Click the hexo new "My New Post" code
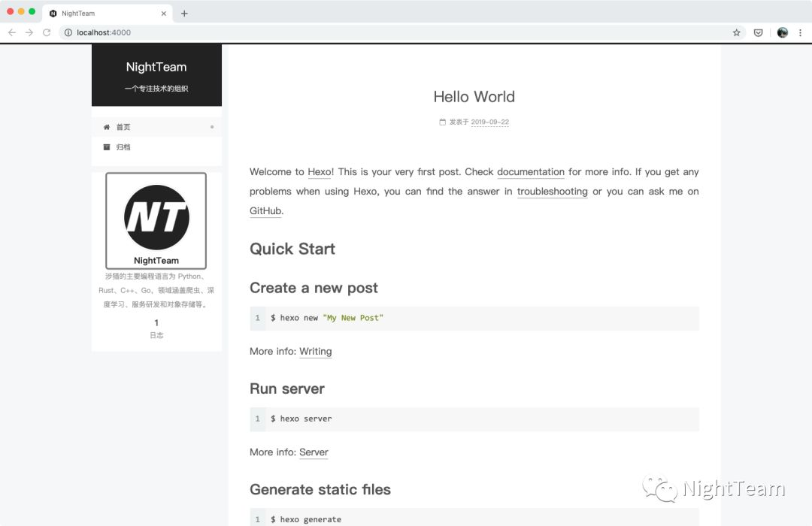 (327, 318)
